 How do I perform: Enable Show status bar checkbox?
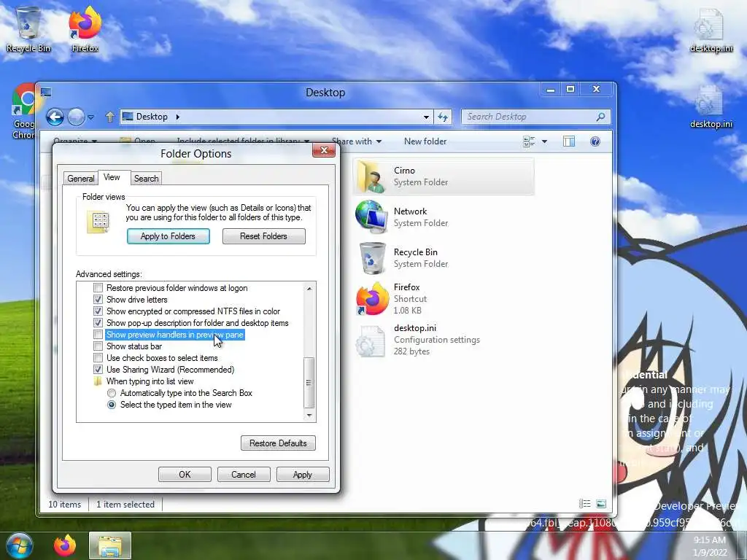98,346
